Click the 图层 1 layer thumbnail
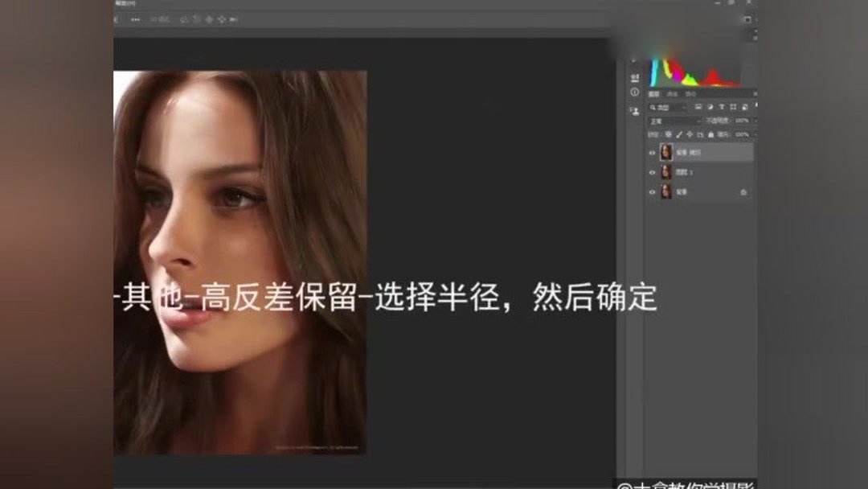This screenshot has width=868, height=489. [x=665, y=172]
